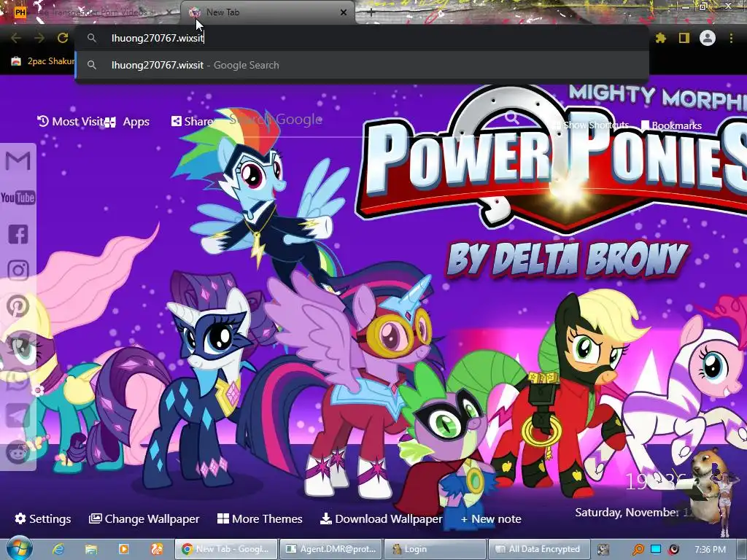Open the 2pac Shakur bookmark
This screenshot has height=560, width=747.
[x=43, y=61]
